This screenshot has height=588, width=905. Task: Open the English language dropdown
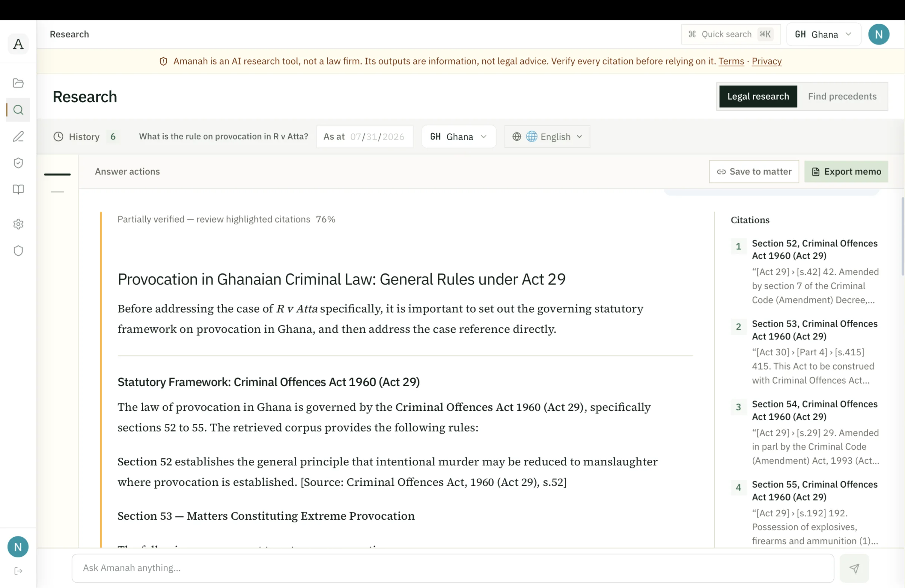tap(547, 137)
